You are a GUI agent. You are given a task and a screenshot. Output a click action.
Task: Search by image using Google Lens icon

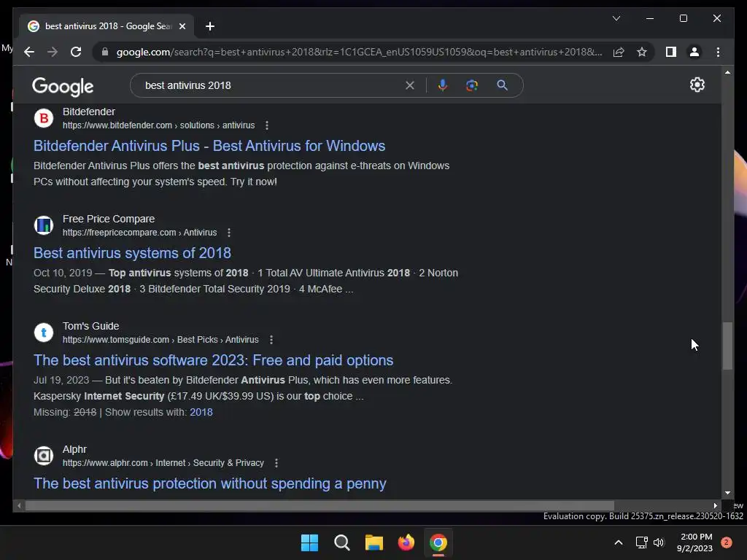(472, 85)
